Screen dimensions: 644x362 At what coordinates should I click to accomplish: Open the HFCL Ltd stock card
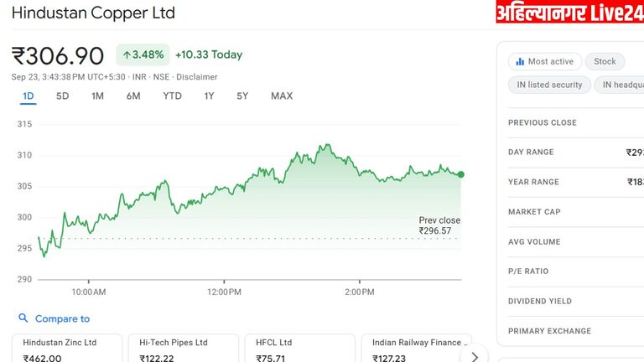tap(299, 349)
